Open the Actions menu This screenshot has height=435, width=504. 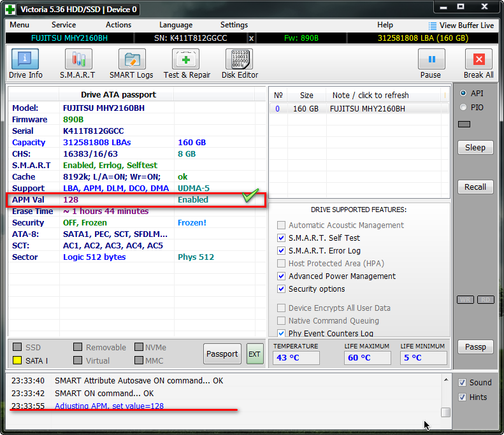coord(119,25)
